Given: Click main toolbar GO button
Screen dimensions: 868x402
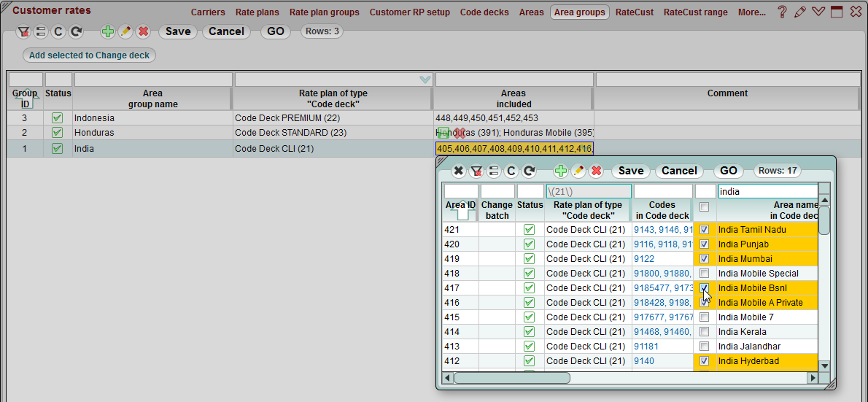Looking at the screenshot, I should 276,31.
